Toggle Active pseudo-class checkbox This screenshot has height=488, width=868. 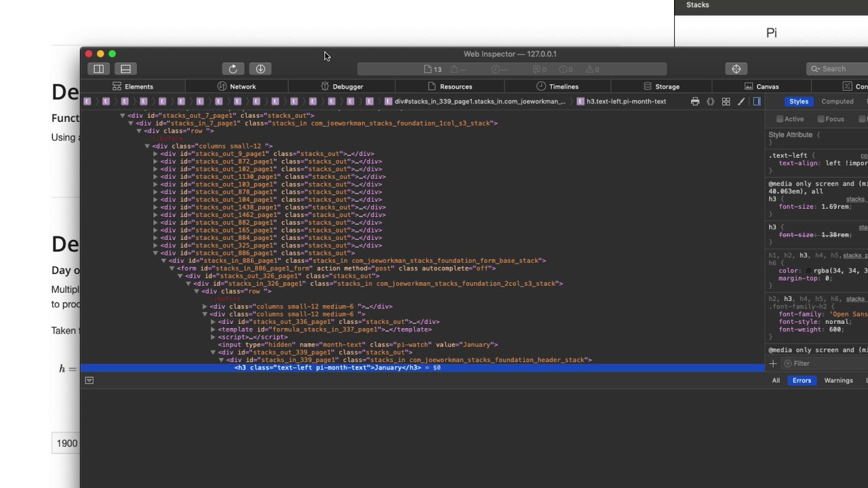[780, 119]
